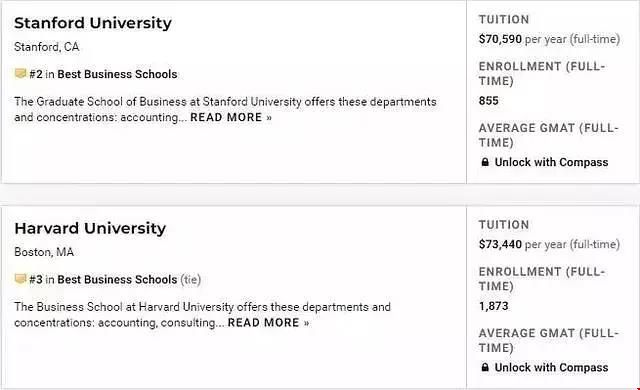The width and height of the screenshot is (640, 390).
Task: Click Stanford's enrollment figure 855
Action: click(489, 101)
